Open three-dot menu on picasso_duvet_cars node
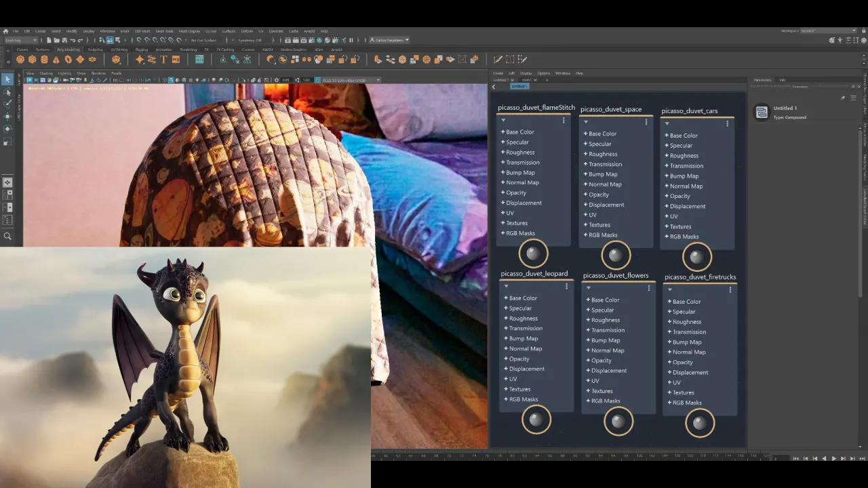Viewport: 868px width, 488px height. coord(728,124)
